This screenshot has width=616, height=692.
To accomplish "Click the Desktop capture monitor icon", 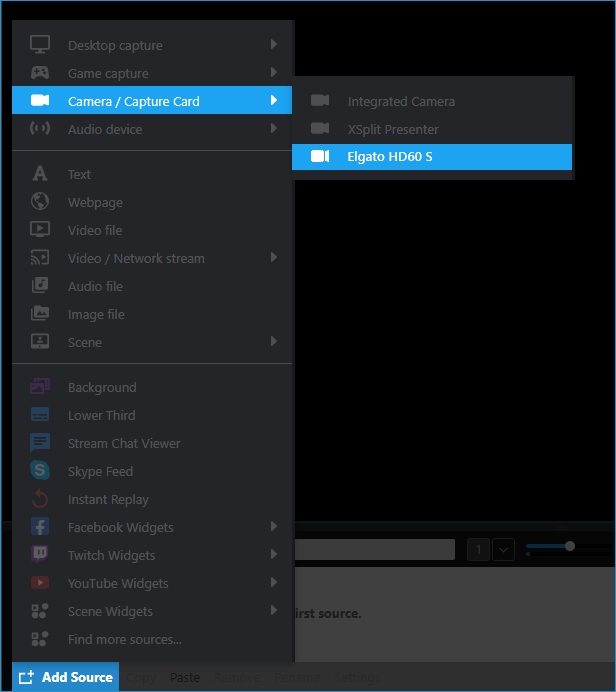I will pyautogui.click(x=40, y=45).
